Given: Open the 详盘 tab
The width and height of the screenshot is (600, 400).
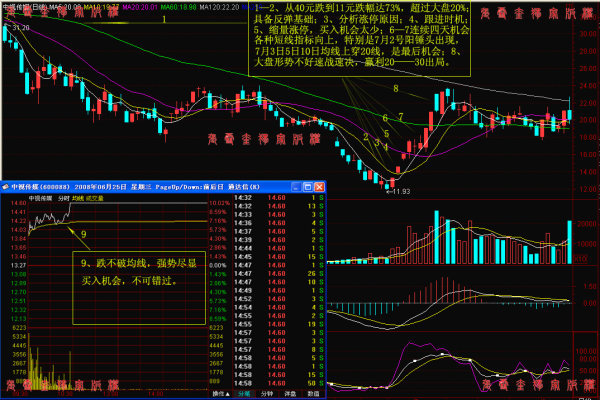Looking at the screenshot, I should pos(290,394).
